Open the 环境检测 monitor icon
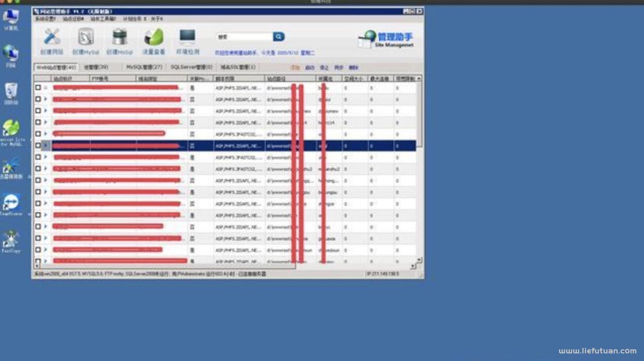This screenshot has width=644, height=361. (x=188, y=40)
